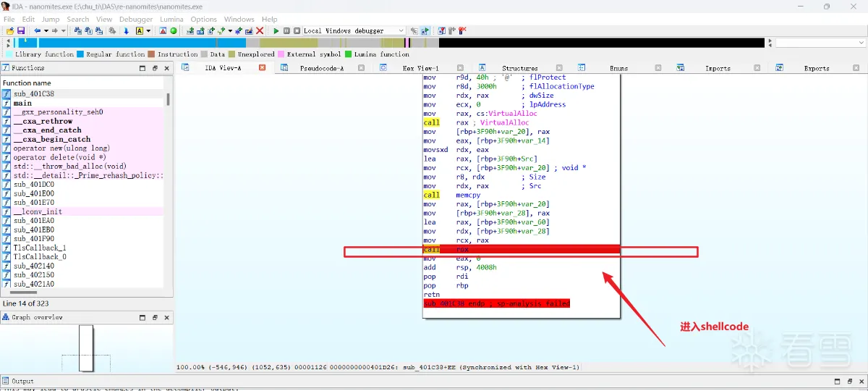Click the blue down-arrow jump icon
Viewport: 868px width, 391px height.
click(x=126, y=31)
